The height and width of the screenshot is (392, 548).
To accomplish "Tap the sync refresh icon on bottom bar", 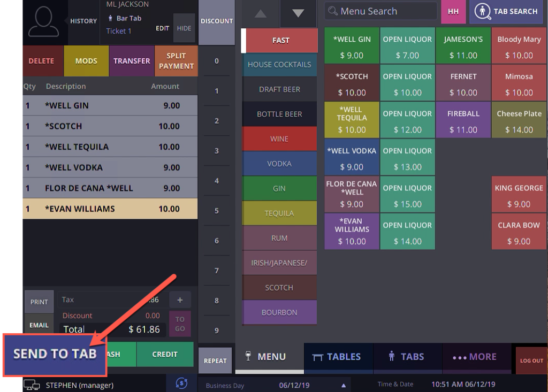I will point(182,383).
